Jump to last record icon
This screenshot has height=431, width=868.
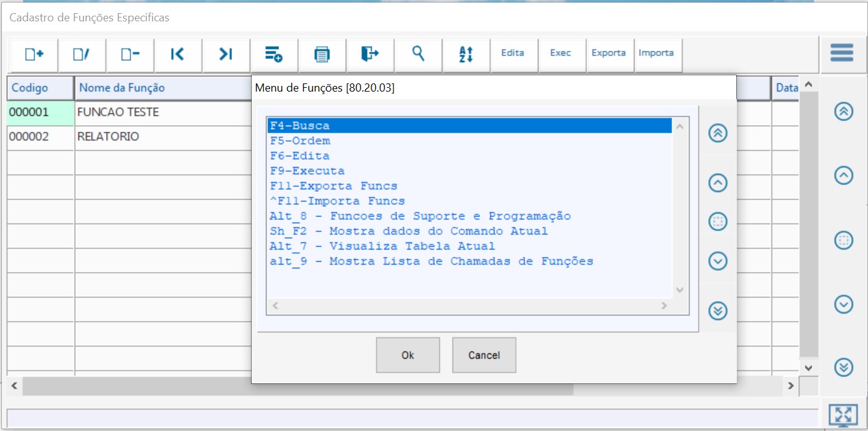coord(226,55)
